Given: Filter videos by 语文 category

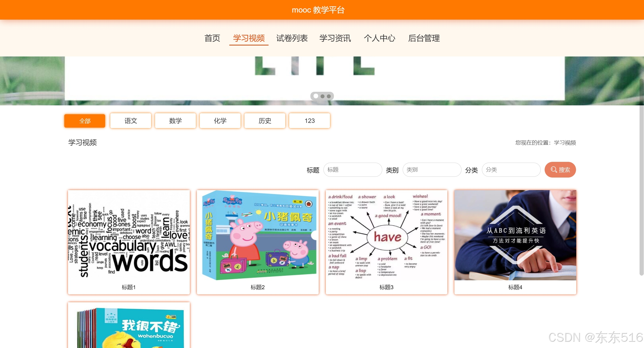Looking at the screenshot, I should click(130, 121).
